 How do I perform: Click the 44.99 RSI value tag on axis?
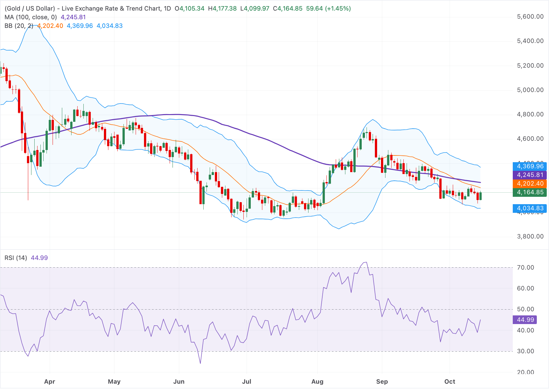[x=525, y=320]
